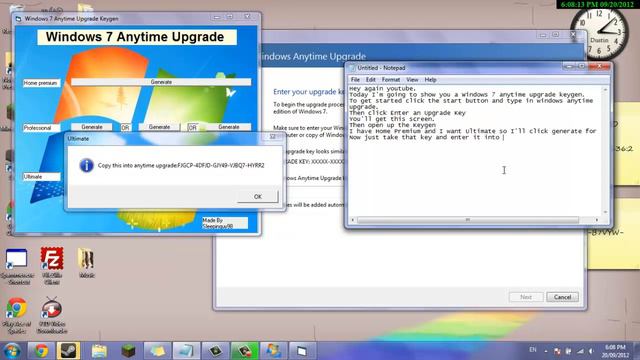Click the green highlighted taskbar app

(244, 351)
